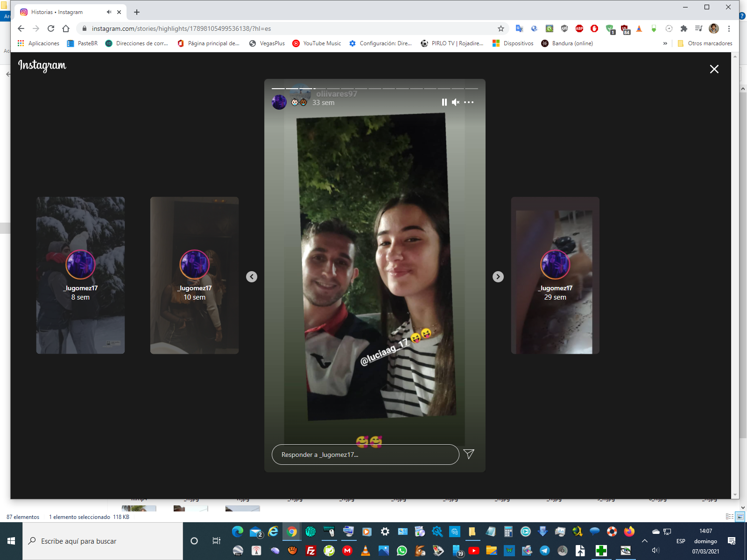Open the Chrome extensions puzzle icon
Screen dimensions: 747x560
(x=684, y=28)
